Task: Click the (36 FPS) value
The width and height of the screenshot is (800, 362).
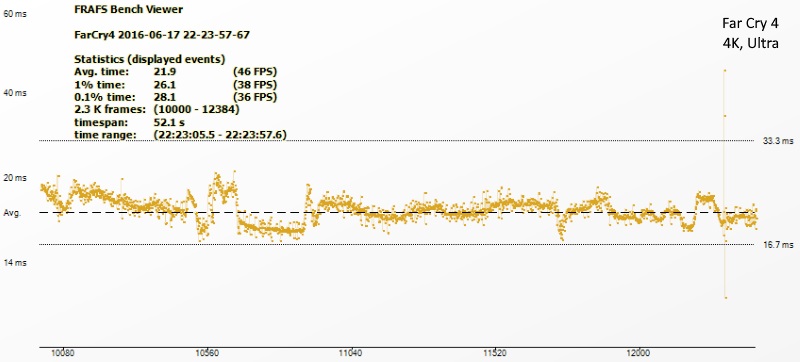Action: [x=255, y=97]
